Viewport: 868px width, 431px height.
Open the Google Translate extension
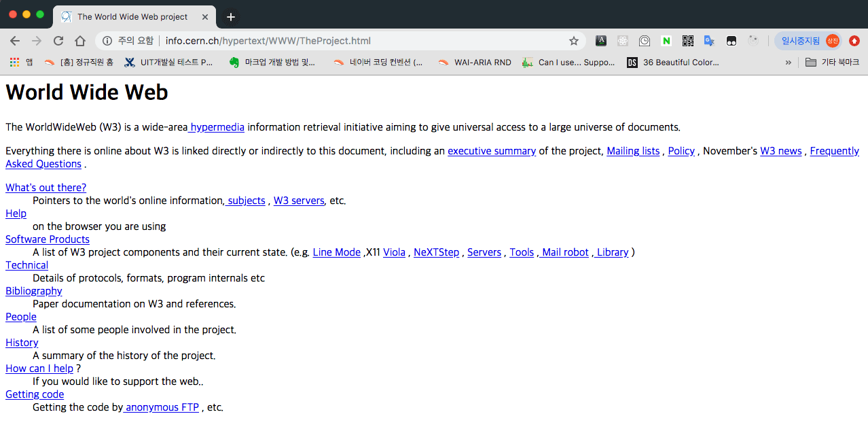point(709,41)
